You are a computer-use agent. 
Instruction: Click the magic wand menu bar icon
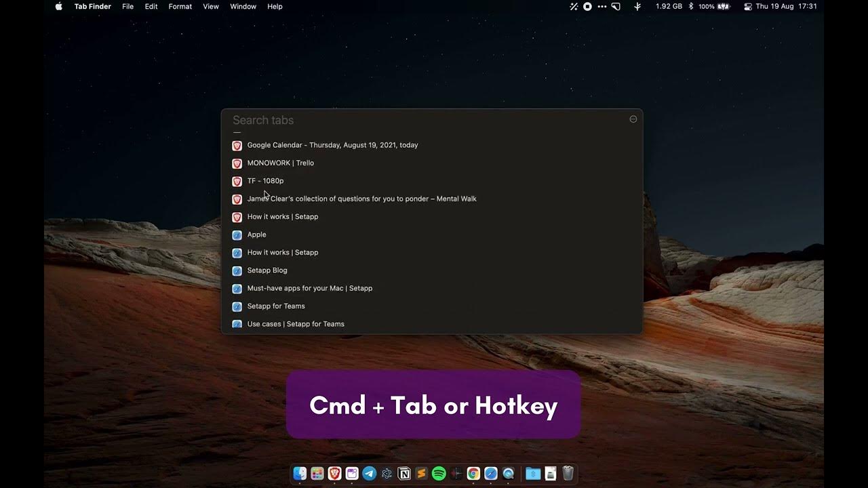click(574, 6)
